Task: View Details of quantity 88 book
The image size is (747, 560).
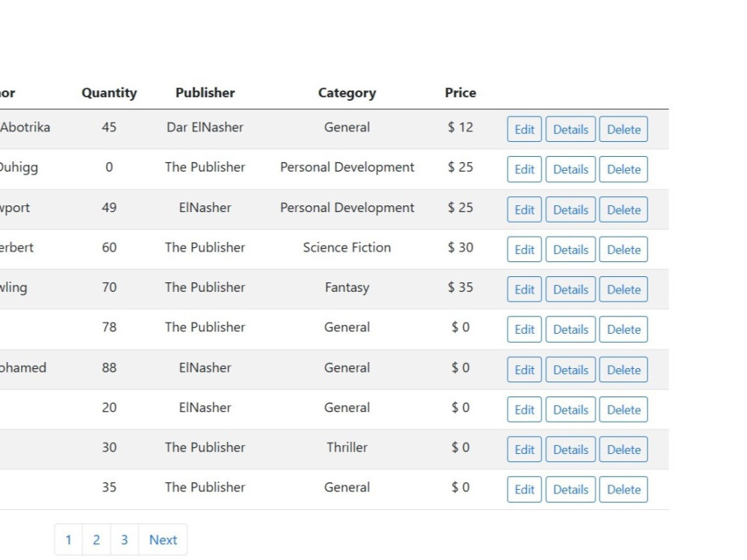Action: (570, 370)
